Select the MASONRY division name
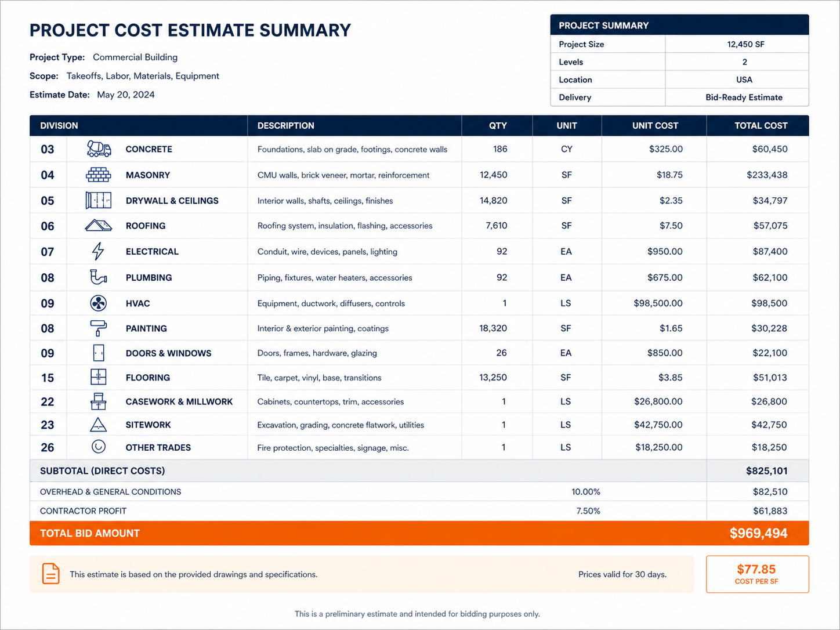Viewport: 840px width, 630px height. pyautogui.click(x=148, y=175)
